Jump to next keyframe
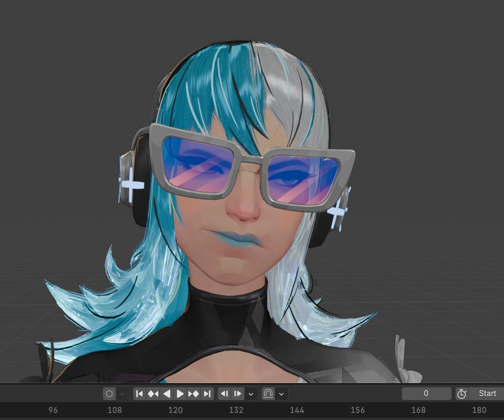 click(194, 393)
